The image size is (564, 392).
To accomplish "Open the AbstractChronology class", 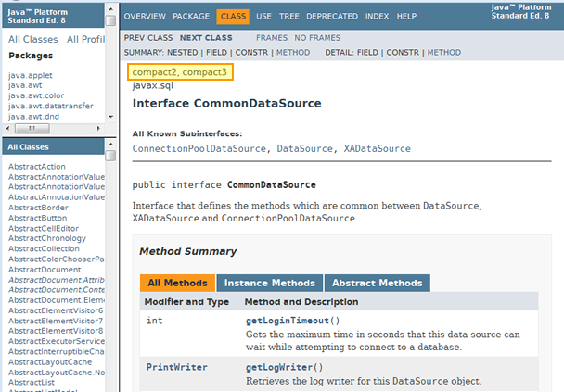I will coord(47,238).
